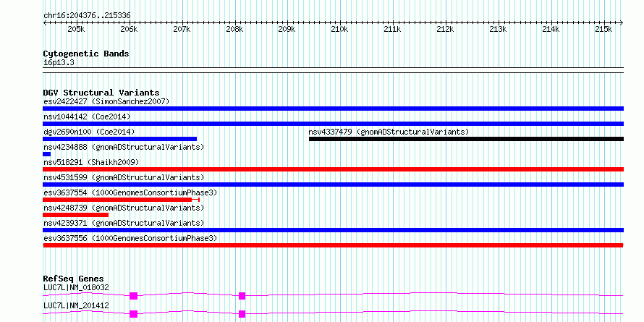Open the dgv2690n100 (Coe2014) variant label
Screen dimensions: 644x322
(89, 132)
